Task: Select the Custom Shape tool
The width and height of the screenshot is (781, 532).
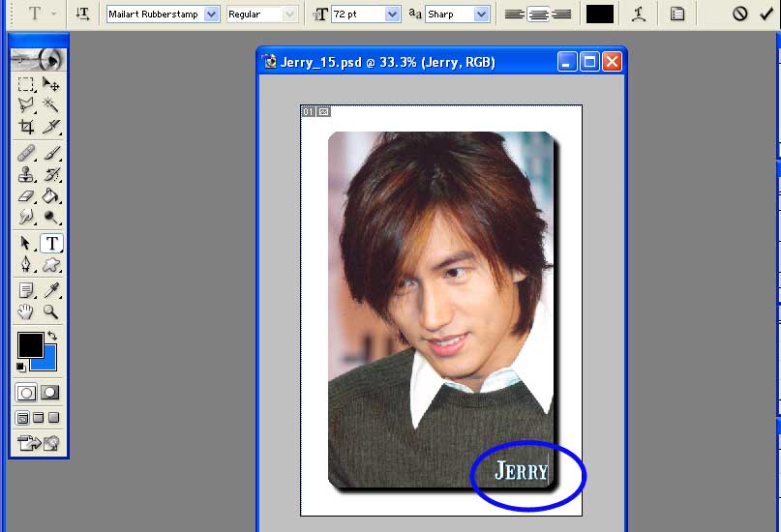Action: pyautogui.click(x=50, y=264)
